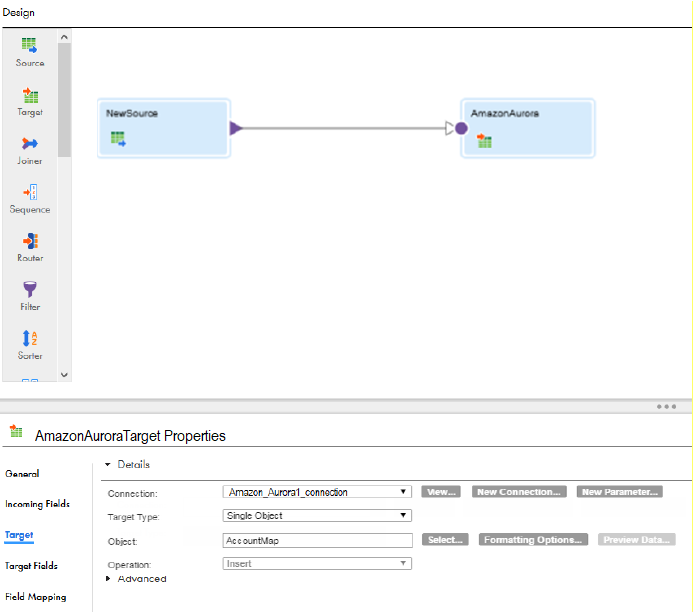Expand the Advanced section
Image resolution: width=695 pixels, height=612 pixels.
click(108, 579)
